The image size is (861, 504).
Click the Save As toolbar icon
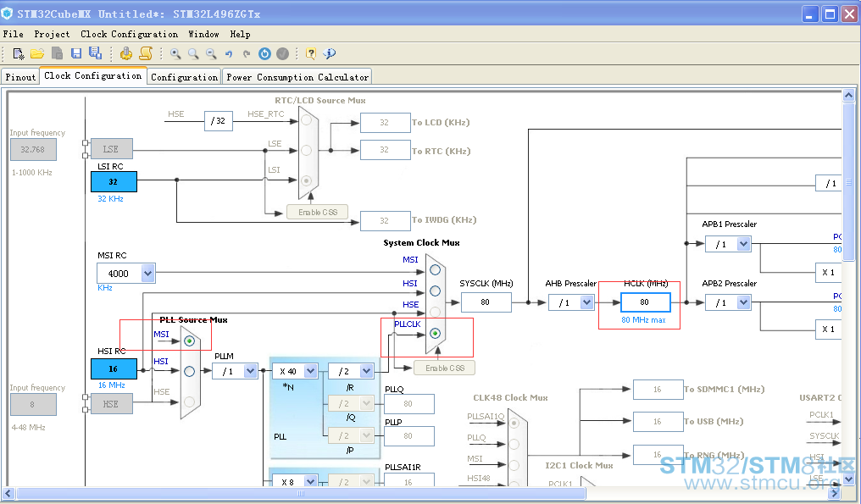pyautogui.click(x=95, y=53)
